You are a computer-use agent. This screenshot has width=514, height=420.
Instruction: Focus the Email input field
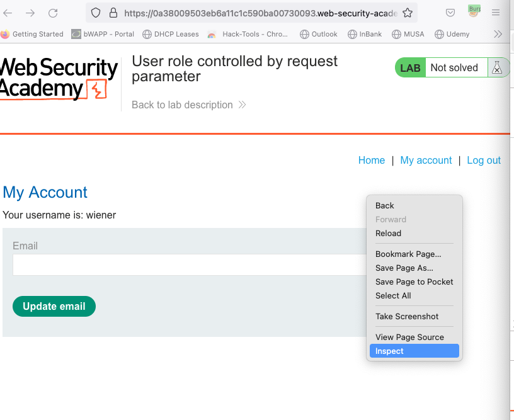[x=190, y=264]
